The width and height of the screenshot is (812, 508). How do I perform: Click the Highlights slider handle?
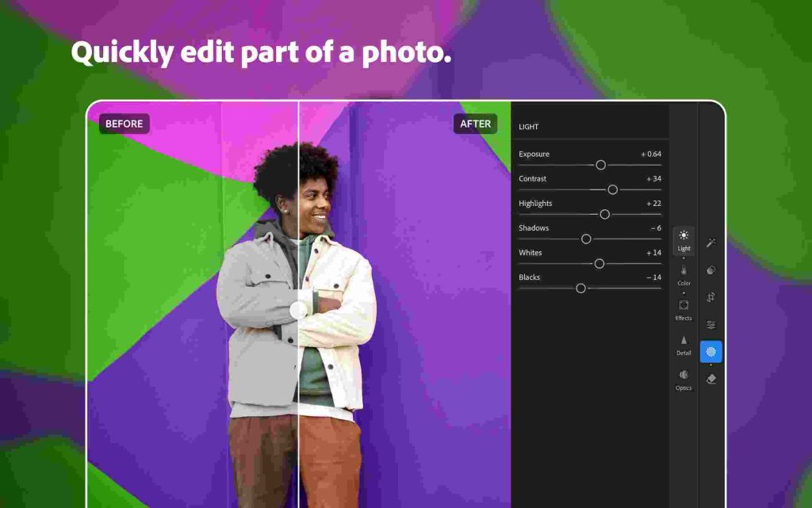[x=604, y=214]
